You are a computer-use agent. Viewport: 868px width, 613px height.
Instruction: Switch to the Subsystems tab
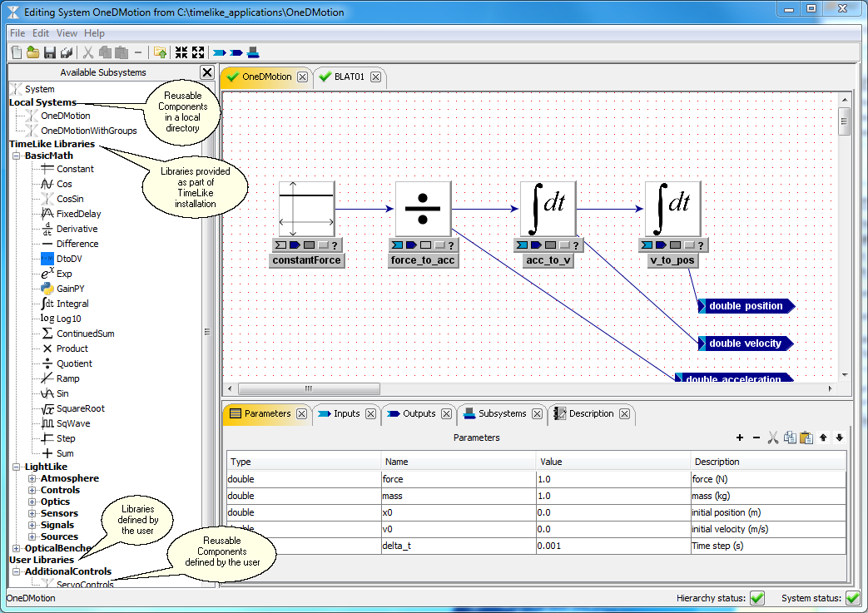[x=502, y=414]
